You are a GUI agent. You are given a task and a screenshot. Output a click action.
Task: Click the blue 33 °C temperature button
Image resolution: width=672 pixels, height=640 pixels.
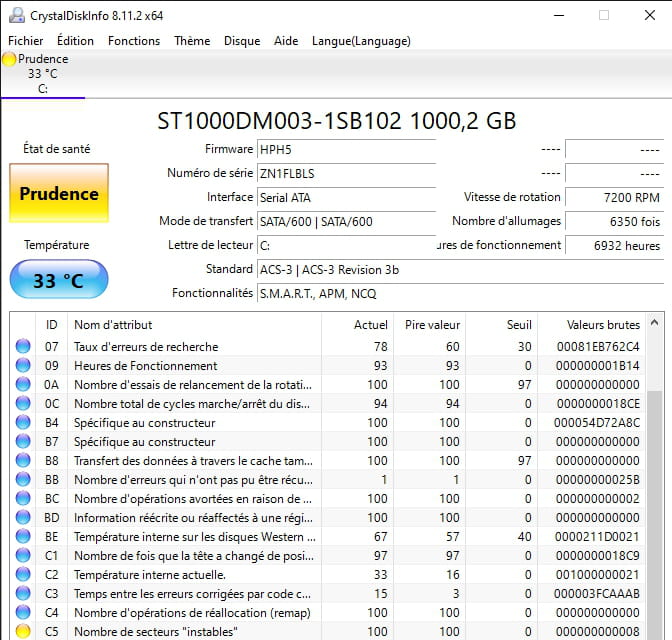[59, 279]
